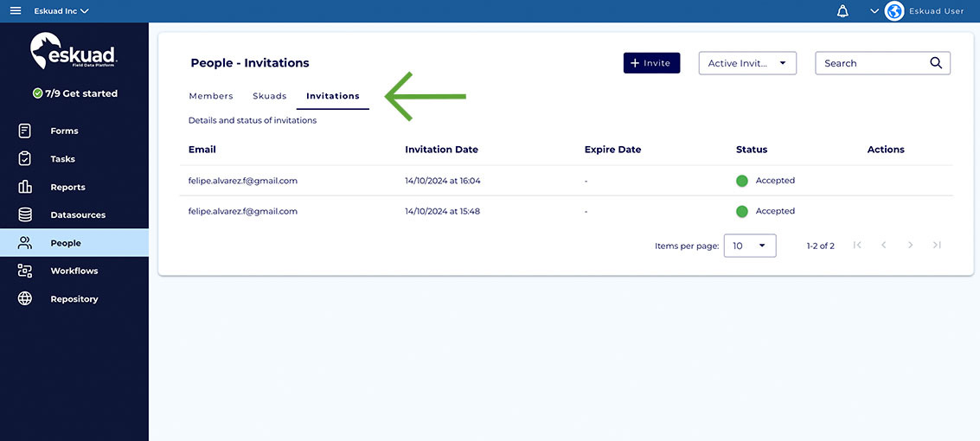This screenshot has height=441, width=980.
Task: Click the Eskuad logo in sidebar
Action: (74, 52)
